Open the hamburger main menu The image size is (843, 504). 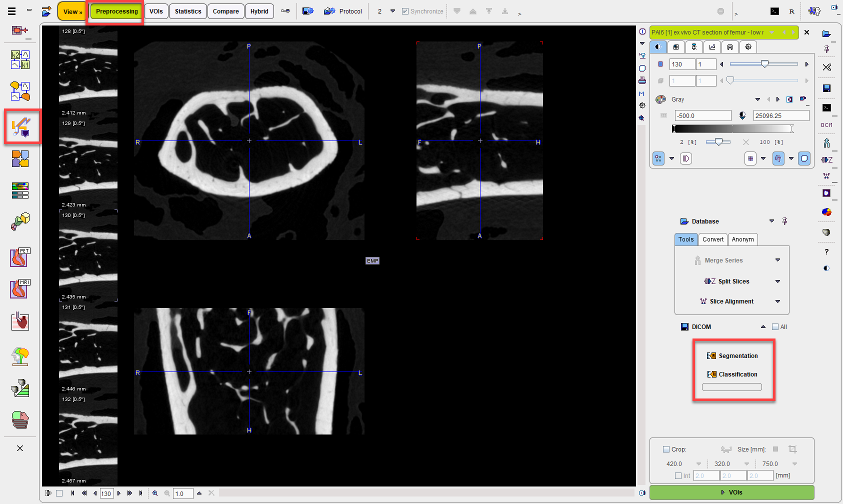coord(11,11)
